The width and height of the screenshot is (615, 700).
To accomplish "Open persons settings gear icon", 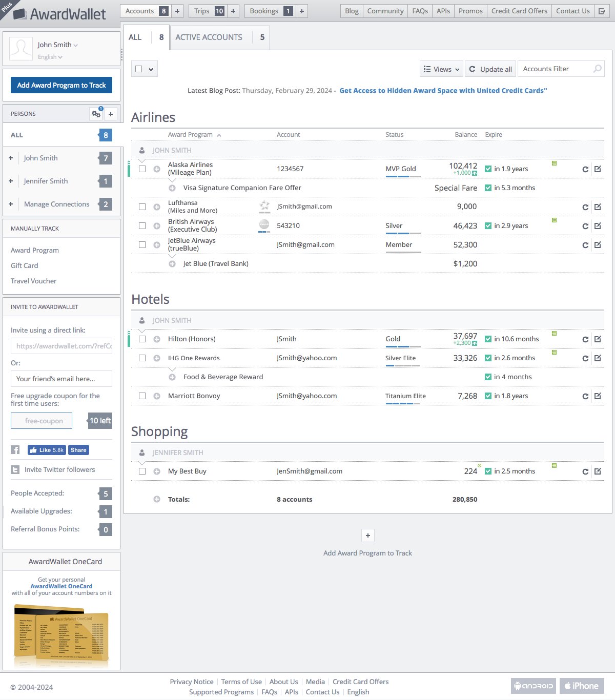I will coord(96,114).
